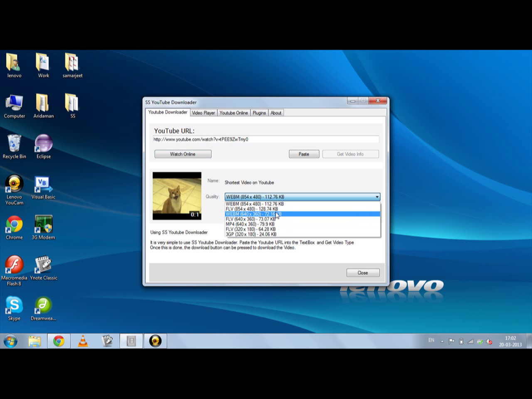Screen dimensions: 532x399
Task: Collapse the Quality dropdown via its arrow
Action: point(377,197)
